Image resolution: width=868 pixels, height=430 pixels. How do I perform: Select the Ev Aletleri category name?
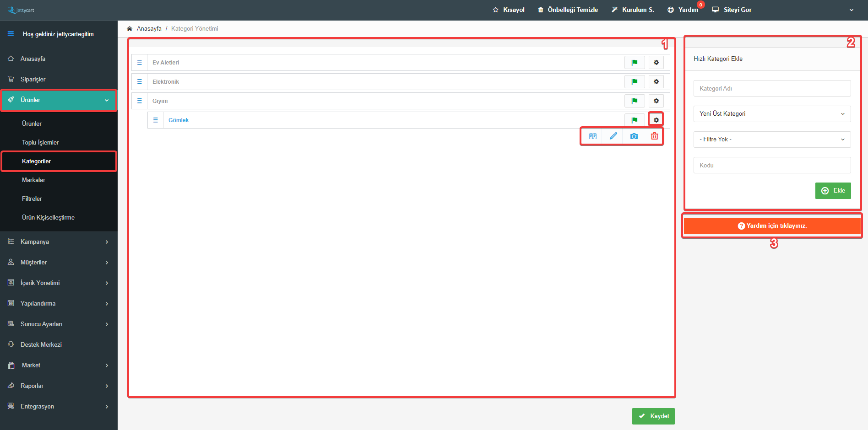(166, 63)
